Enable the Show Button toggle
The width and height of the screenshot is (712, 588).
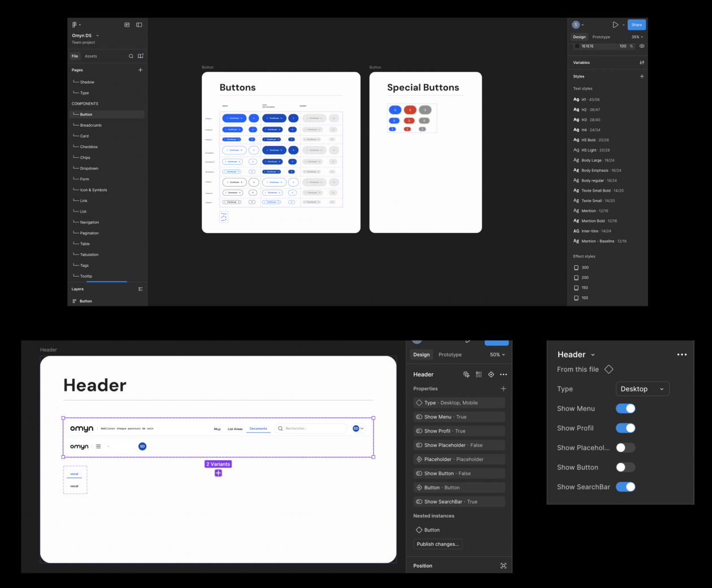click(x=625, y=468)
